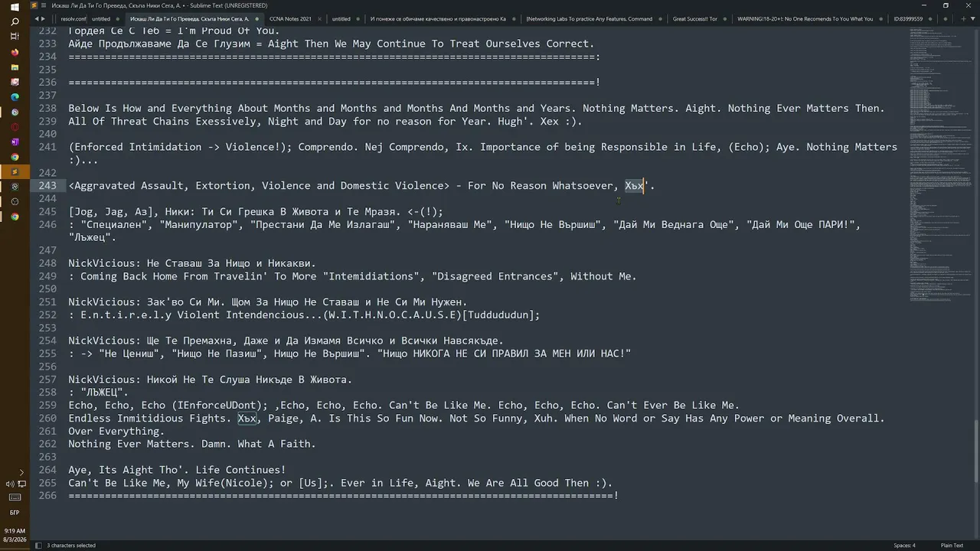Screen dimensions: 980x551
Task: Switch to the 'И понеже се обичаме' tab
Action: (x=437, y=18)
